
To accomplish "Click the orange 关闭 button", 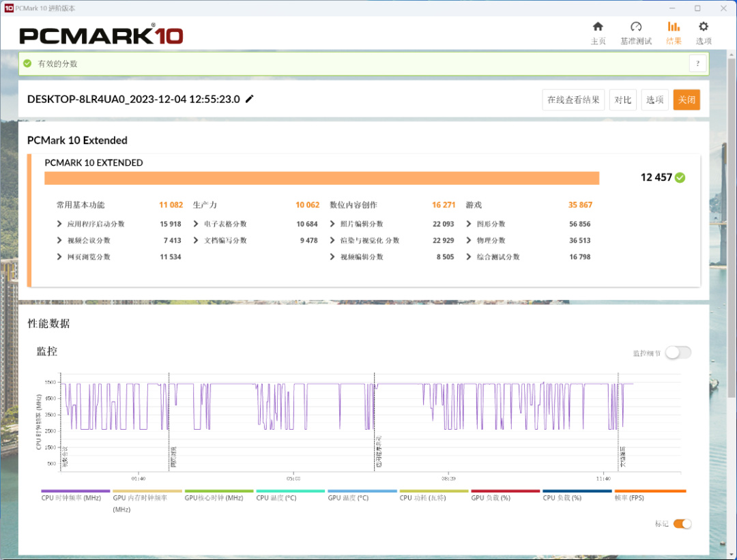I will point(687,100).
